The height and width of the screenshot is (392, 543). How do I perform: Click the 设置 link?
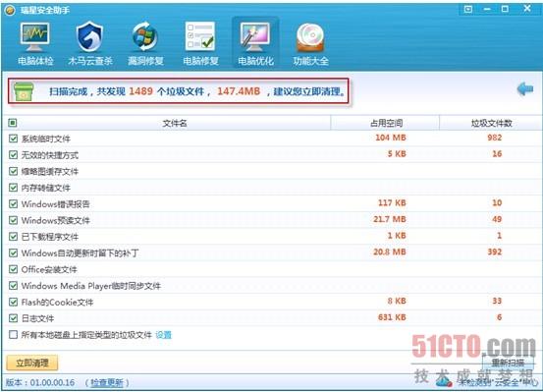pos(163,335)
